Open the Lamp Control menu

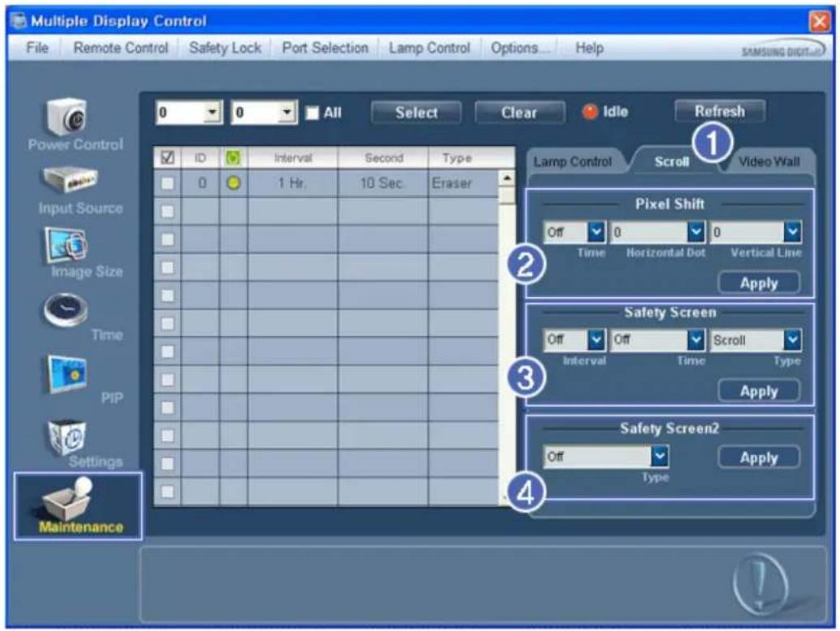tap(429, 48)
